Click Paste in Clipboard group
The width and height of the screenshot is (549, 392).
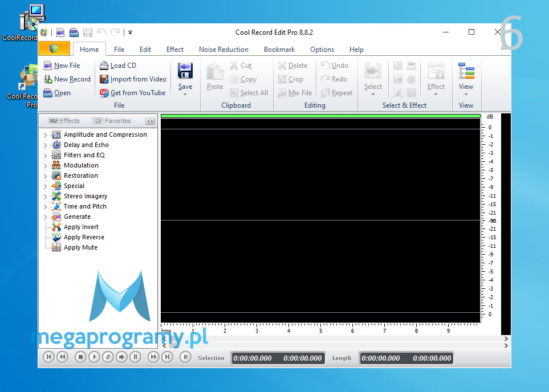(214, 76)
